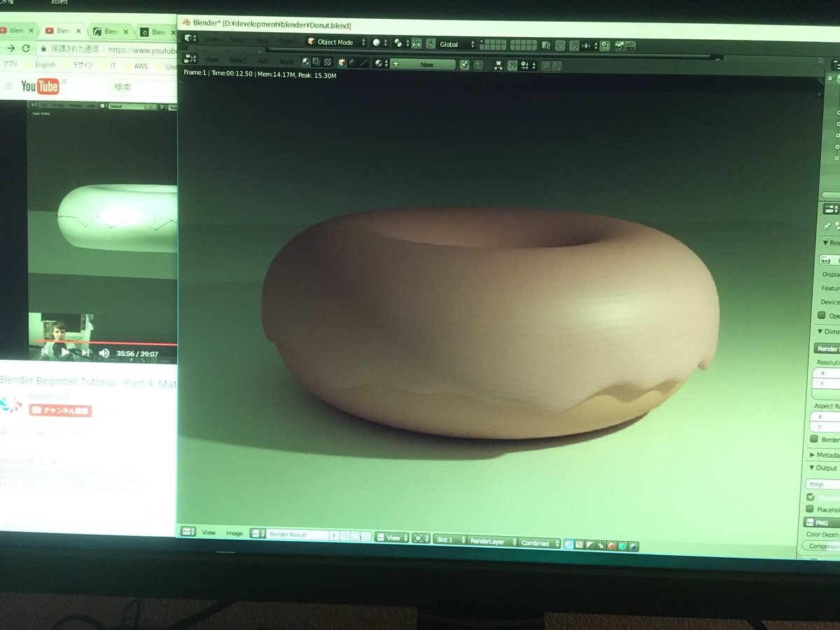The image size is (840, 630).
Task: Toggle the Border checkbox in Dimensions panel
Action: 813,439
